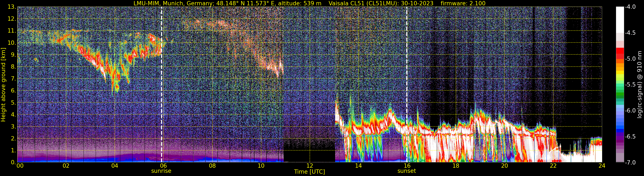The width and height of the screenshot is (644, 176).
Task: Click the '4.' height tick label
Action: click(x=13, y=115)
